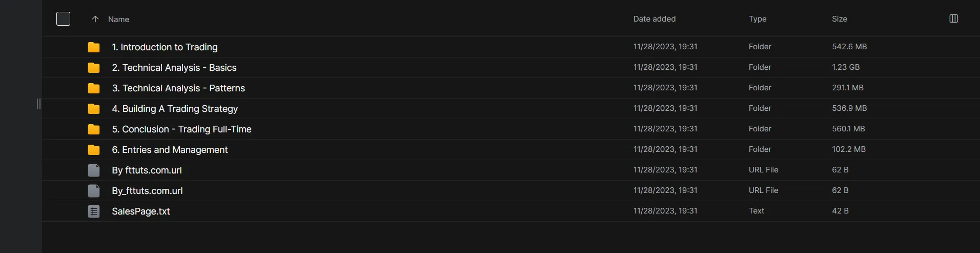Open 6. Entries and Management folder
Viewport: 980px width, 253px height.
click(x=170, y=150)
